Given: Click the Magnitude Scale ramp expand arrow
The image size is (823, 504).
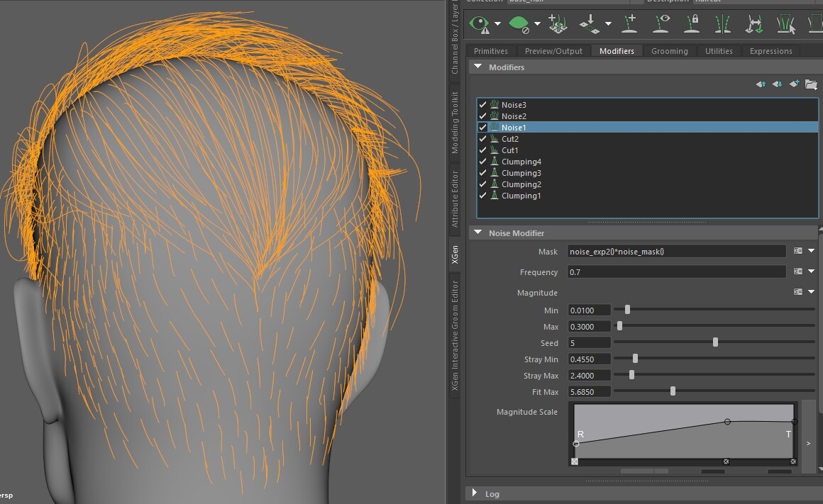Looking at the screenshot, I should [808, 444].
